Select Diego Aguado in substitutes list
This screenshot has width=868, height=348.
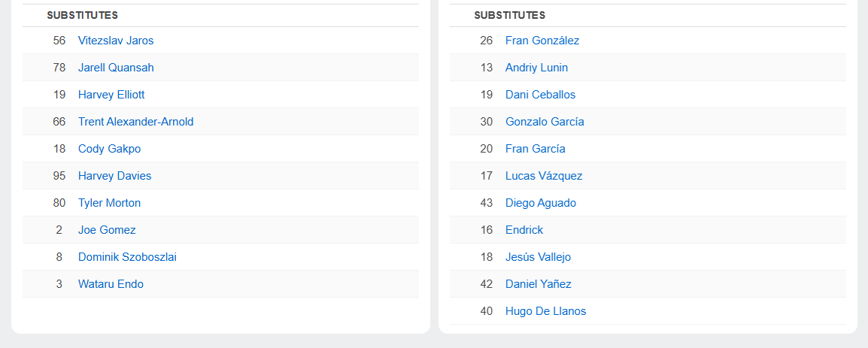(541, 203)
